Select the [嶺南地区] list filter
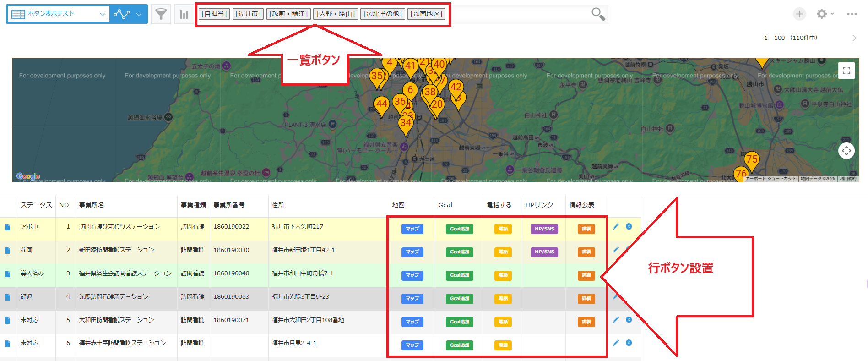Image resolution: width=868 pixels, height=361 pixels. 427,14
